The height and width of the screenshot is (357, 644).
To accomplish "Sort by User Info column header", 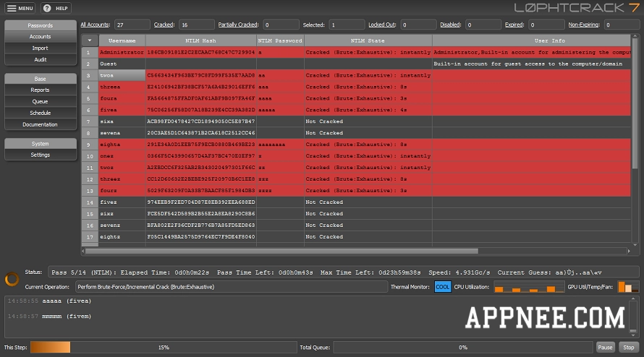I will pyautogui.click(x=531, y=40).
